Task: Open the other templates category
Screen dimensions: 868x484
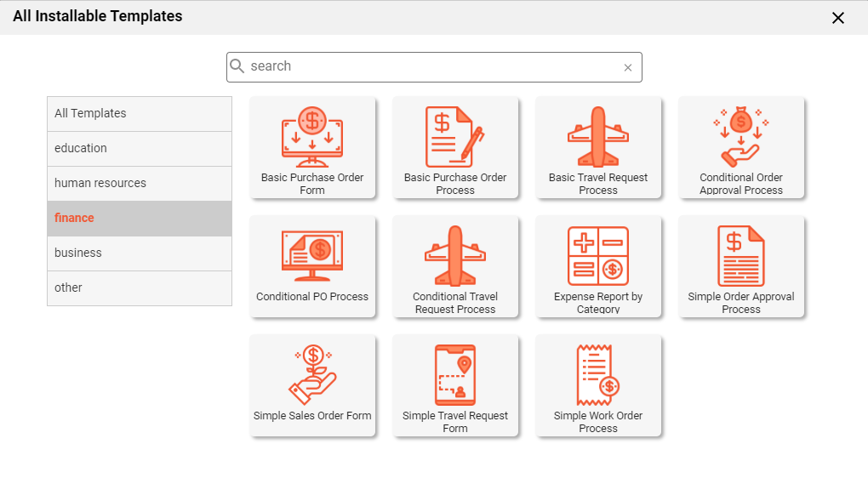Action: [140, 288]
